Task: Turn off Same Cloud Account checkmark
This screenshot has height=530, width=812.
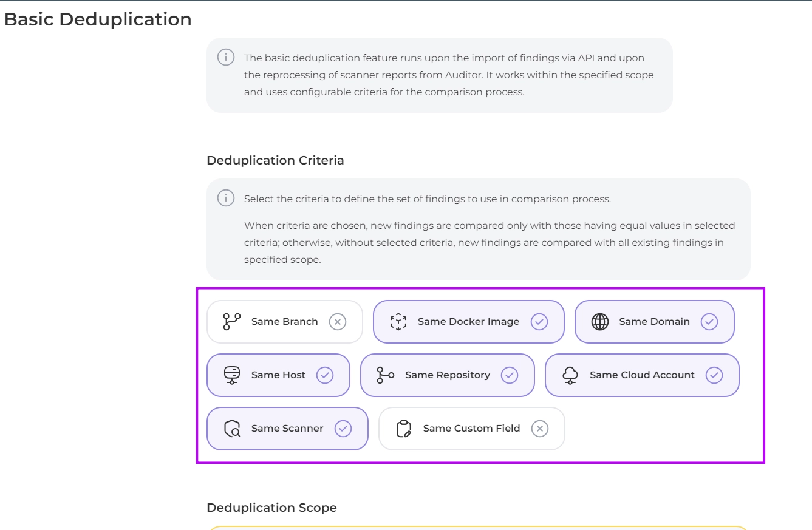Action: [714, 375]
